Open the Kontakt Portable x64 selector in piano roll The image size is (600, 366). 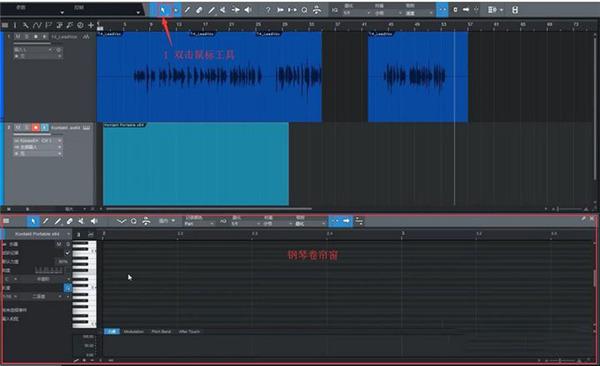pyautogui.click(x=38, y=234)
